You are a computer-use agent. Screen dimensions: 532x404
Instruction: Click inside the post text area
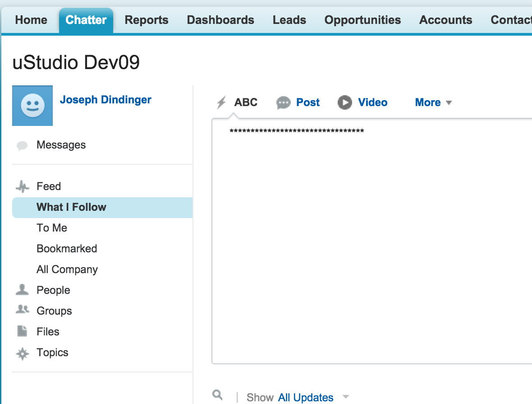[372, 241]
